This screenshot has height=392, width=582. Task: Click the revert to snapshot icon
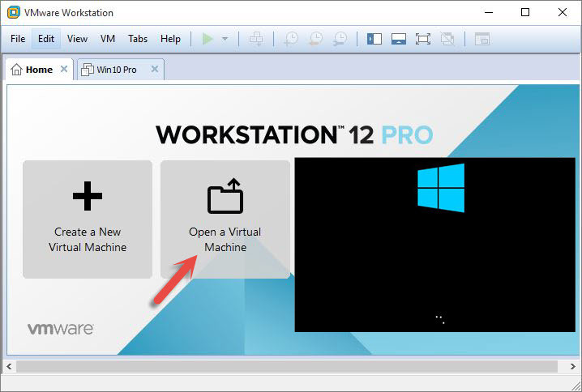pos(316,39)
